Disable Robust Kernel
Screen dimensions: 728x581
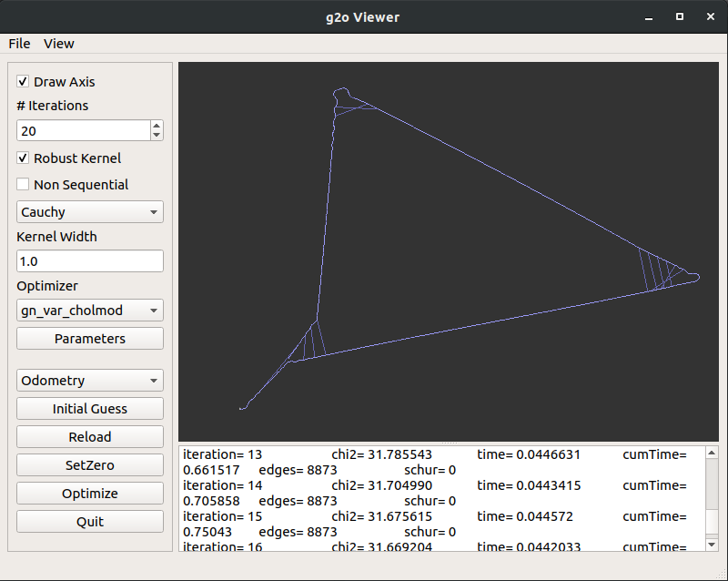click(22, 158)
